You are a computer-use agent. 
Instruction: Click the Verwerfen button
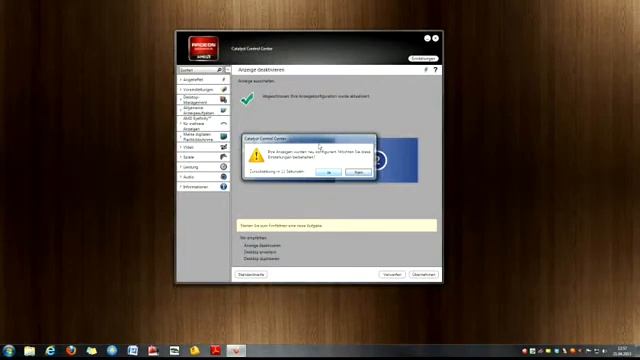coord(392,275)
